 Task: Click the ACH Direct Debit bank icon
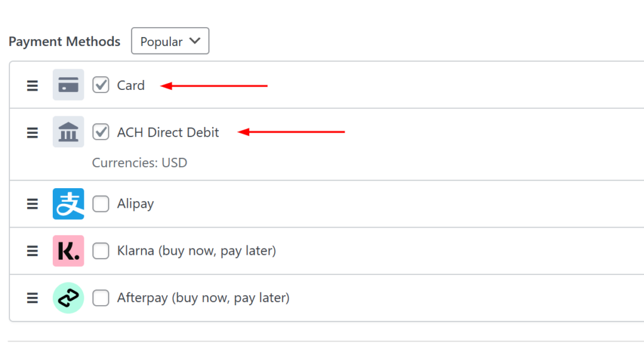(68, 132)
